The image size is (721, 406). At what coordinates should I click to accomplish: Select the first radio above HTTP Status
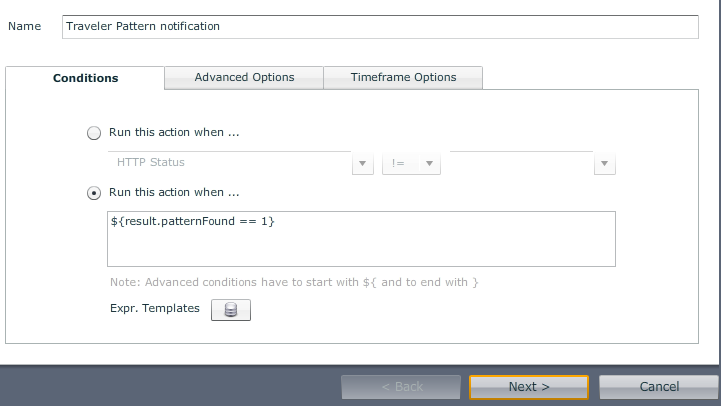point(94,133)
